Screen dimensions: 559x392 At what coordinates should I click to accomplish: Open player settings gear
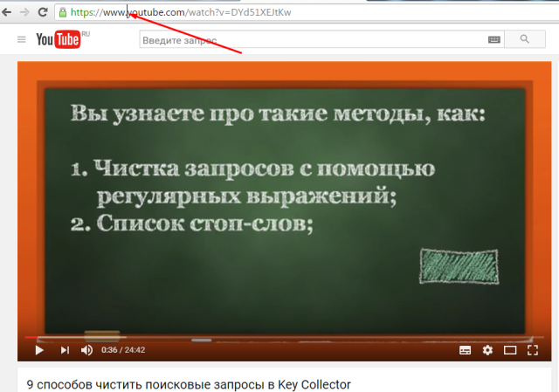487,350
